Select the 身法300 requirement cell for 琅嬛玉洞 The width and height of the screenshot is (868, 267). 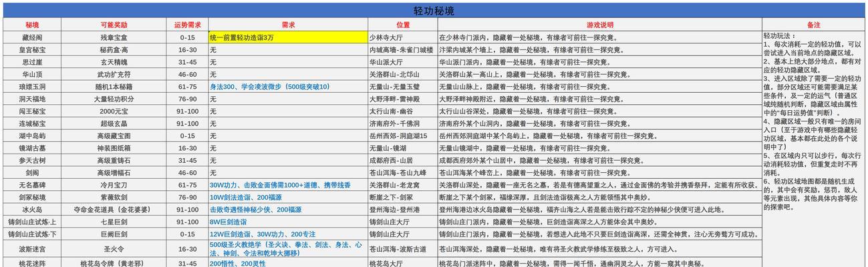tap(287, 87)
